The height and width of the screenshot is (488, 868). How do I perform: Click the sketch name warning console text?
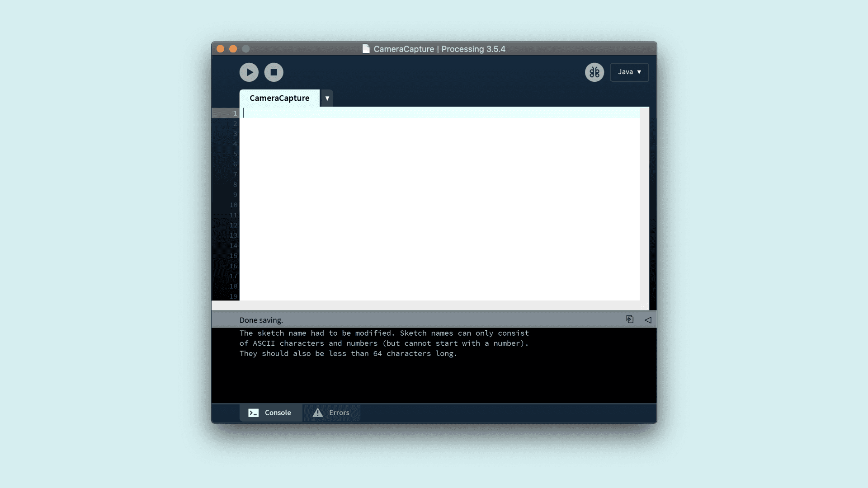click(x=384, y=343)
